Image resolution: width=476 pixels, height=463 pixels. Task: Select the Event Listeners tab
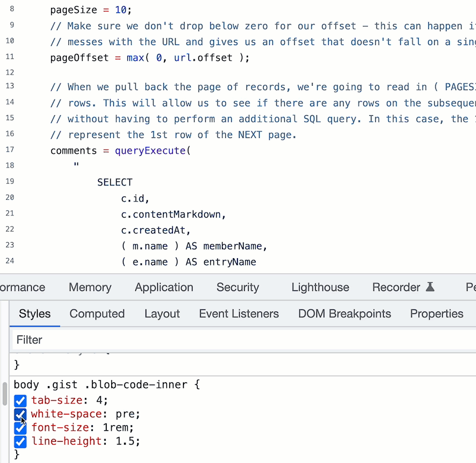click(x=239, y=314)
